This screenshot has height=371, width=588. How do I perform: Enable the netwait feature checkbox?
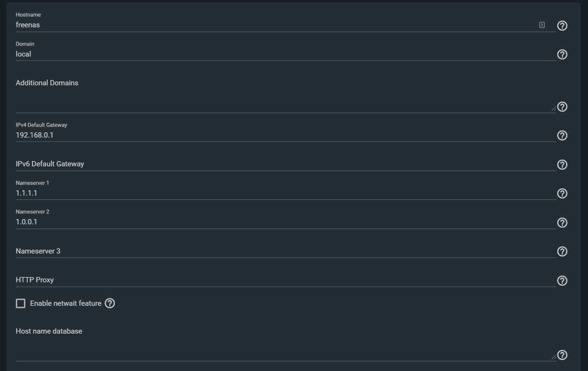click(21, 303)
